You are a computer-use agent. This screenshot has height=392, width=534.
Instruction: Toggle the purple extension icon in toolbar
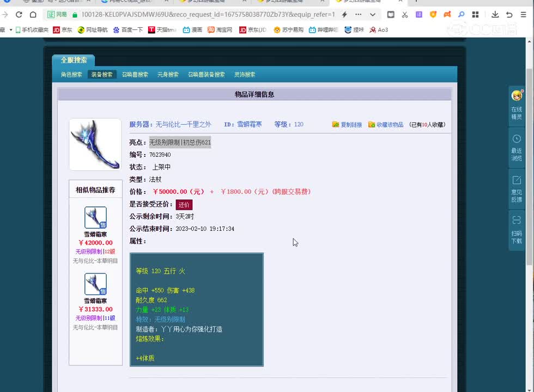click(418, 15)
